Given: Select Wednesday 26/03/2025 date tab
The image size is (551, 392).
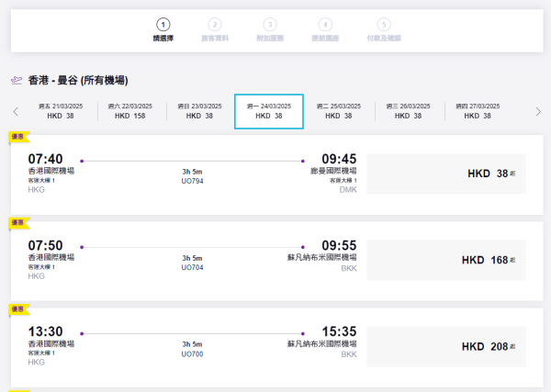Looking at the screenshot, I should click(408, 111).
